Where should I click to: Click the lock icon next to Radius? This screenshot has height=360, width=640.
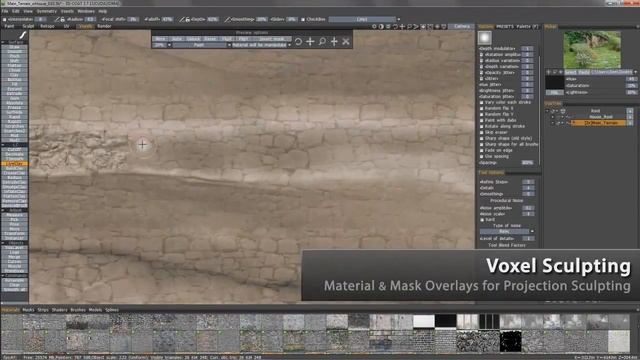click(x=62, y=19)
